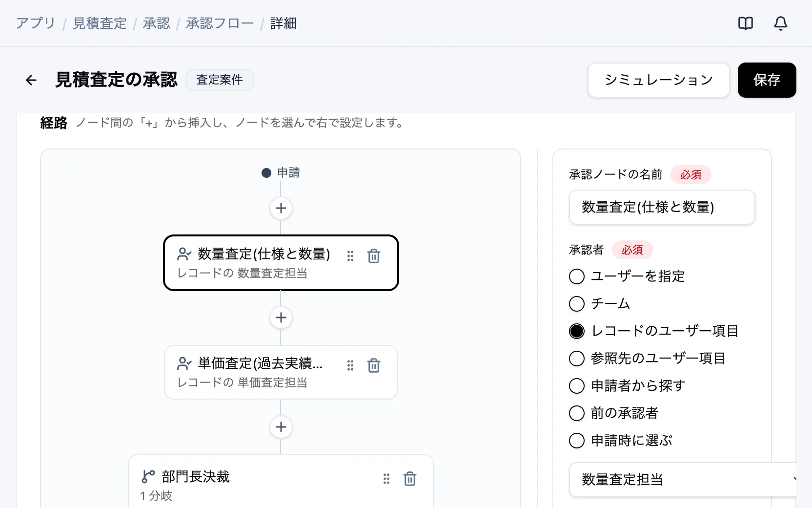This screenshot has width=812, height=508.
Task: Click the 詳細 breadcrumb text
Action: click(x=284, y=23)
